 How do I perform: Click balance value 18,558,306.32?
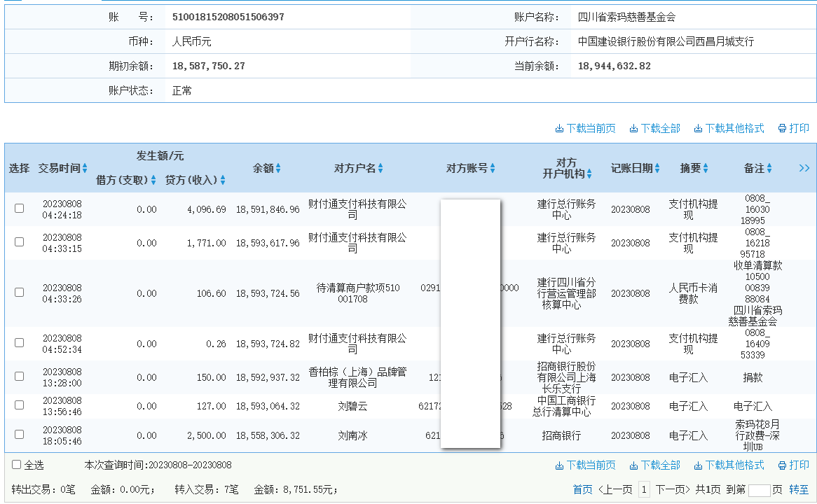click(x=268, y=435)
